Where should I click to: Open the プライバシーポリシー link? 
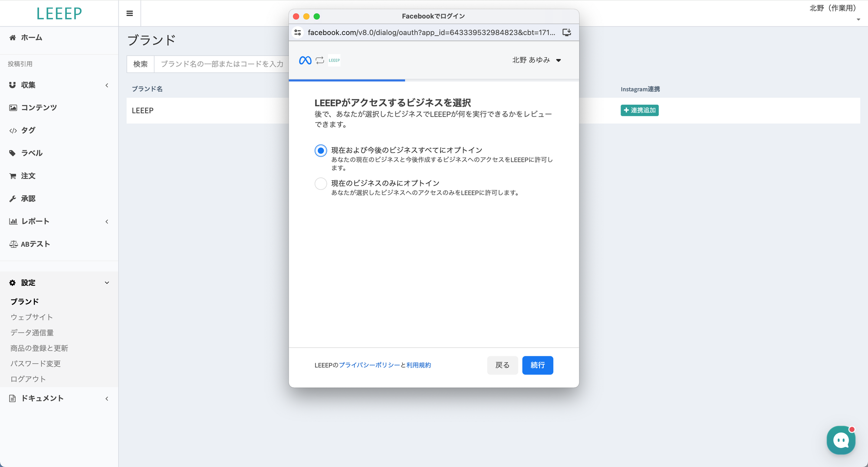369,365
